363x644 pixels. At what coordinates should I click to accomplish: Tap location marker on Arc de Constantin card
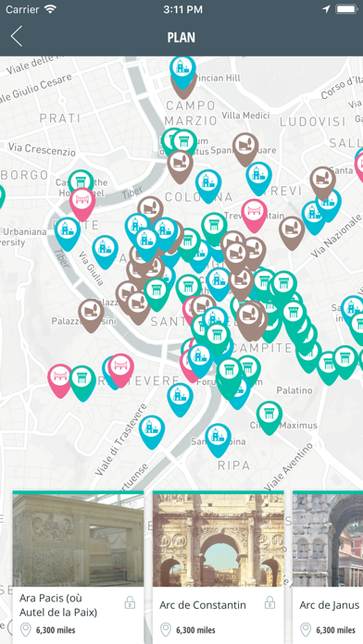[166, 629]
